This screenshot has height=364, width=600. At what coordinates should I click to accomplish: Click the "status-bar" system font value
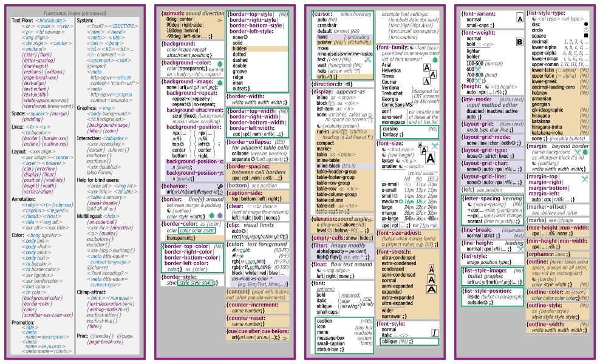pyautogui.click(x=329, y=349)
